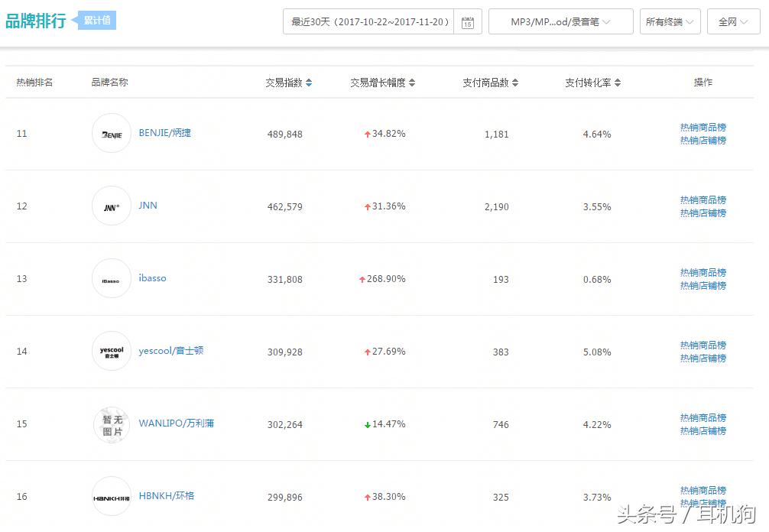Image resolution: width=769 pixels, height=532 pixels.
Task: Open the date range dropdown 最近30天
Action: pos(368,21)
